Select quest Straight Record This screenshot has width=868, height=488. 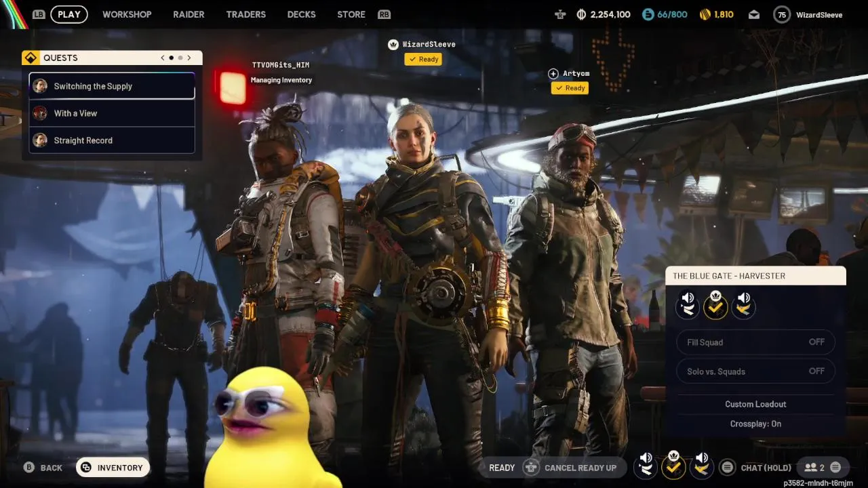pyautogui.click(x=112, y=140)
